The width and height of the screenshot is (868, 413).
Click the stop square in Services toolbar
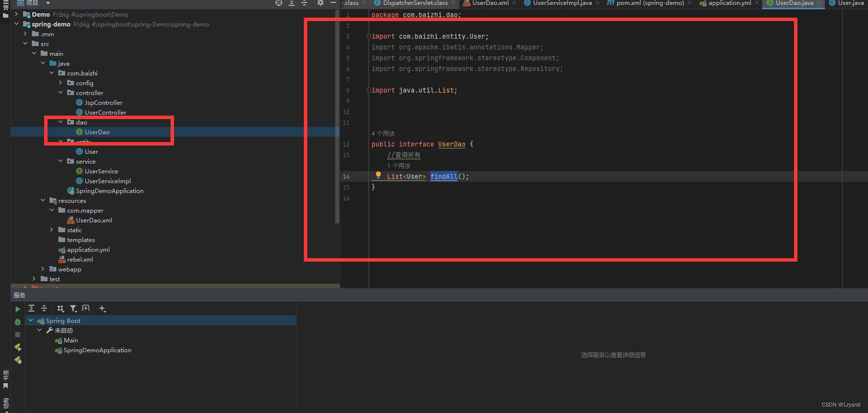18,335
